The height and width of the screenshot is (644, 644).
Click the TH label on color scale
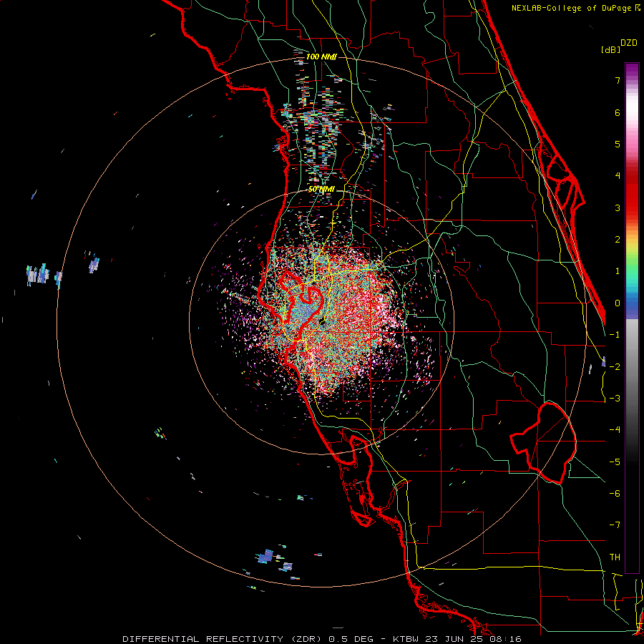(x=615, y=557)
